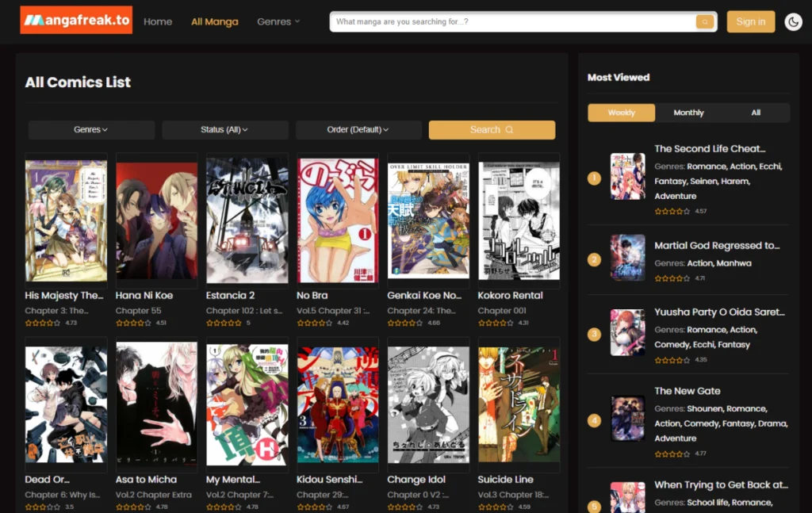Image resolution: width=812 pixels, height=513 pixels.
Task: Click star rating under His Majesty The...
Action: click(43, 323)
